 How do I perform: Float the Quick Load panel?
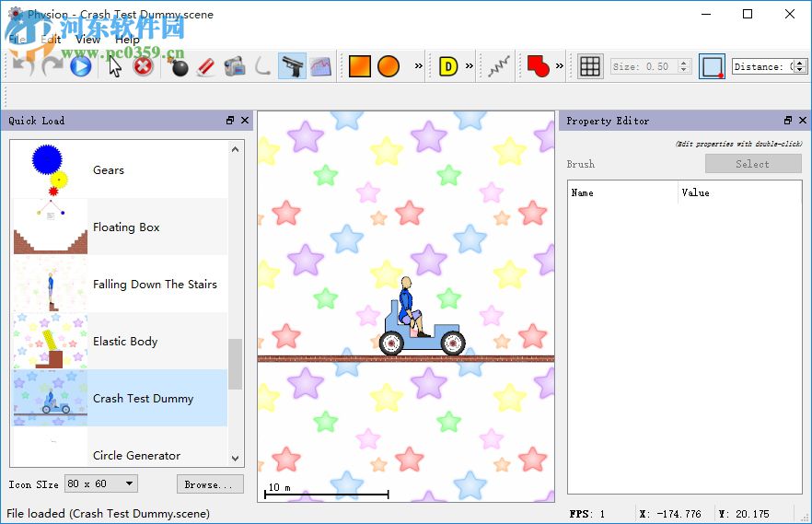click(x=230, y=120)
